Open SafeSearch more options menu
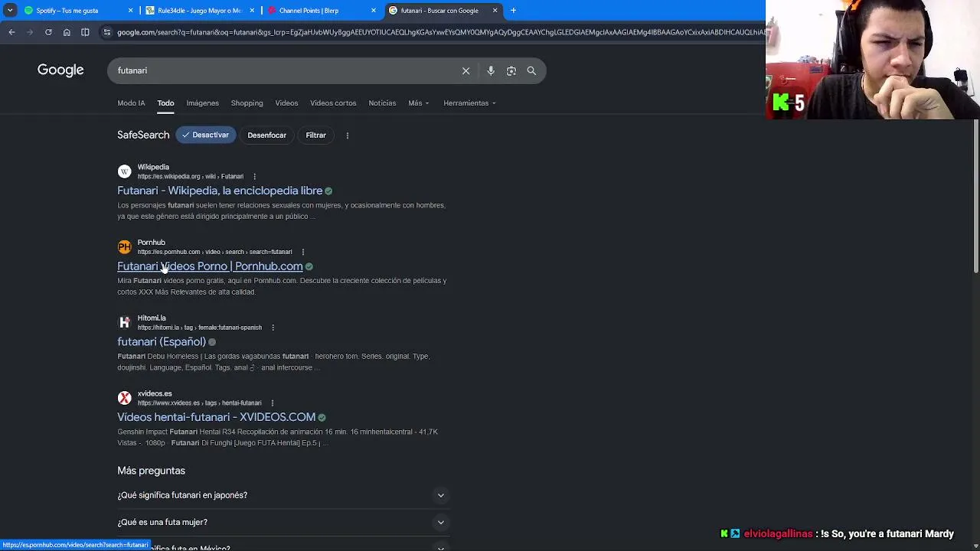The height and width of the screenshot is (551, 980). pos(348,135)
